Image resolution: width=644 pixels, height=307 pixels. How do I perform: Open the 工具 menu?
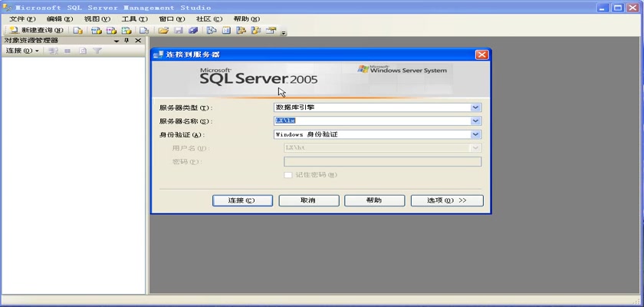click(135, 19)
